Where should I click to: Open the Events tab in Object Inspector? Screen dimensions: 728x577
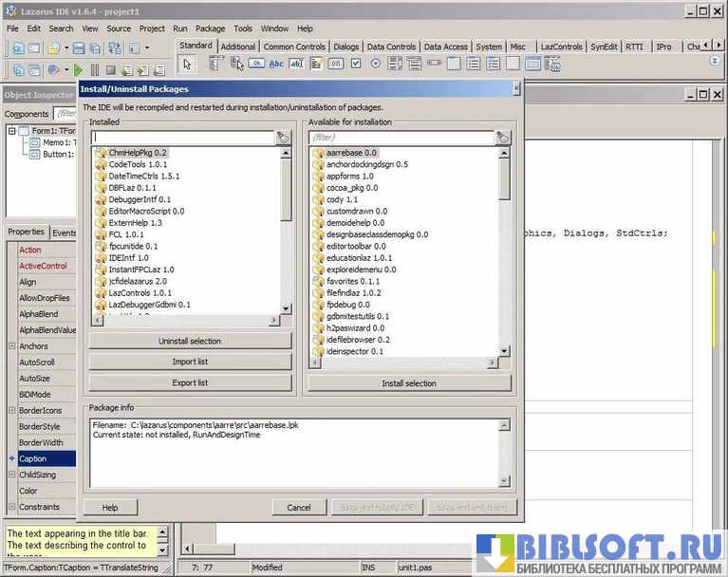point(64,233)
